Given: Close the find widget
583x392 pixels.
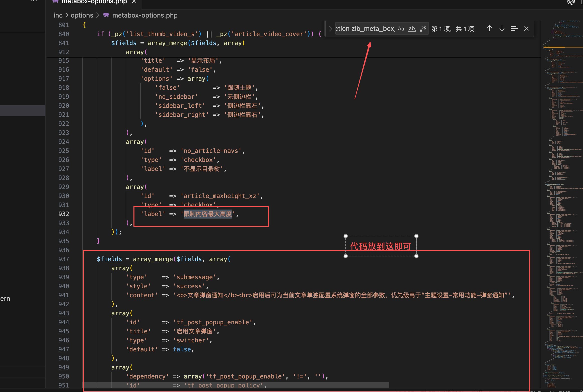Looking at the screenshot, I should point(526,29).
